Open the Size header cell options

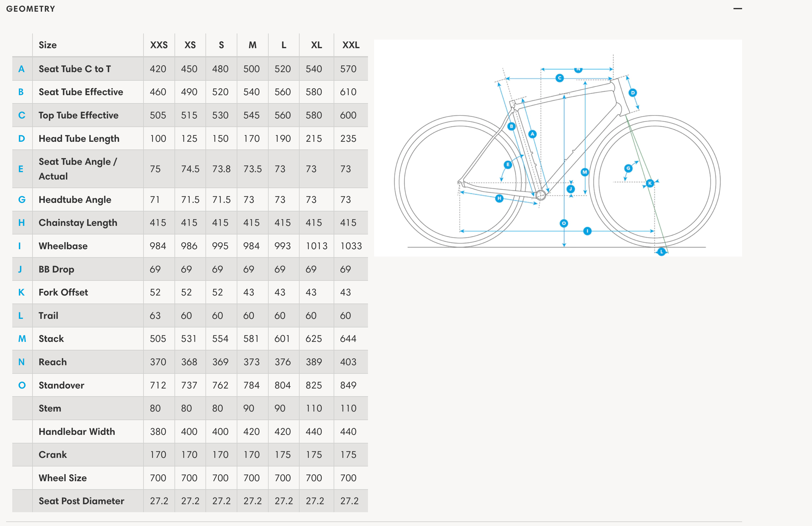point(48,45)
